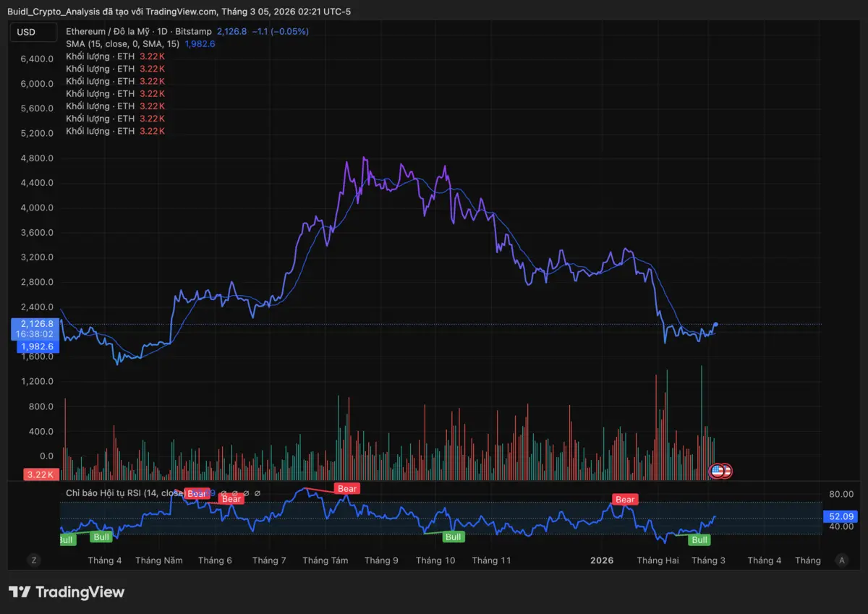Click the A icon at the time axis end
868x614 pixels.
pyautogui.click(x=841, y=560)
